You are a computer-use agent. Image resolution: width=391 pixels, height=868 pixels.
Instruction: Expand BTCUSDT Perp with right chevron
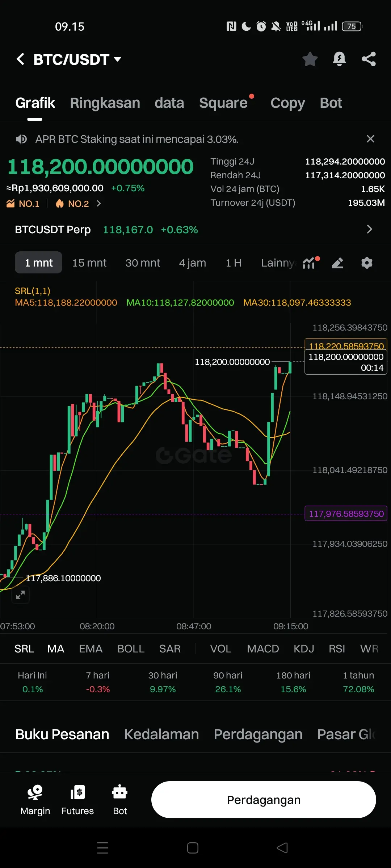coord(369,229)
